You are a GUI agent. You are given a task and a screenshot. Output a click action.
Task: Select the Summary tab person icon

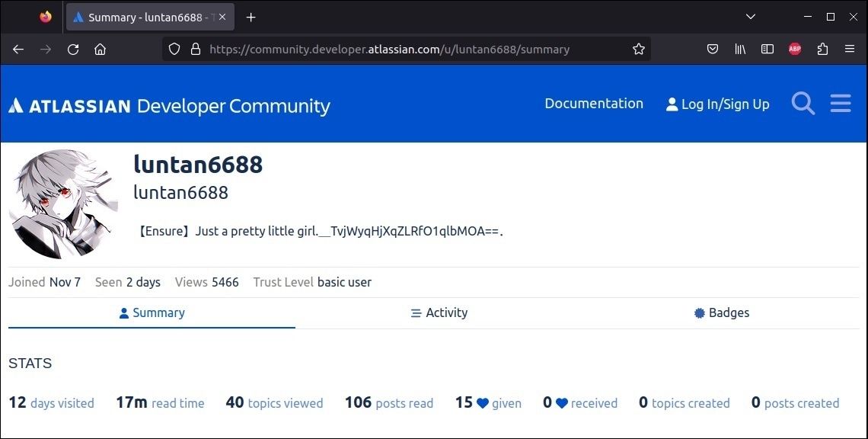point(123,312)
